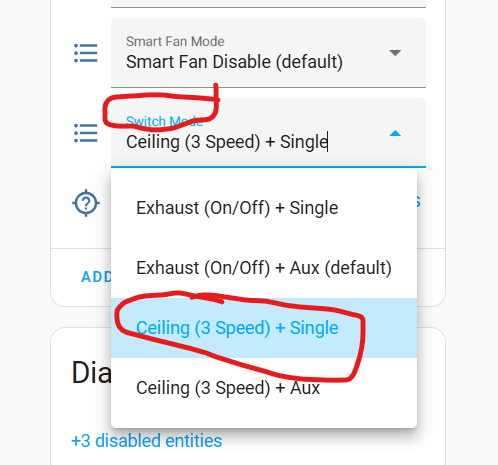The width and height of the screenshot is (498, 465).
Task: Click the list icon beside Smart Fan Mode
Action: click(86, 53)
